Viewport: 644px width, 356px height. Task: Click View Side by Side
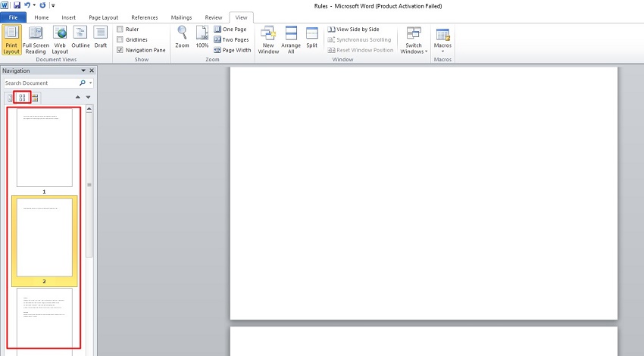353,30
